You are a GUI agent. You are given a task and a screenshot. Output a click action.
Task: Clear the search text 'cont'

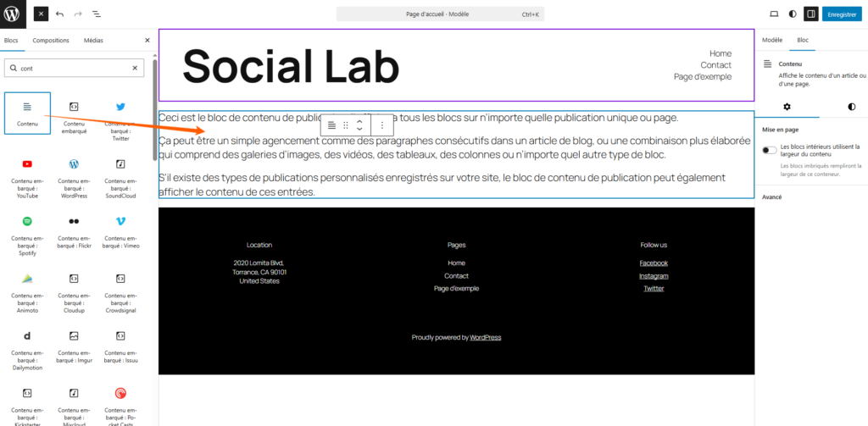click(x=135, y=68)
